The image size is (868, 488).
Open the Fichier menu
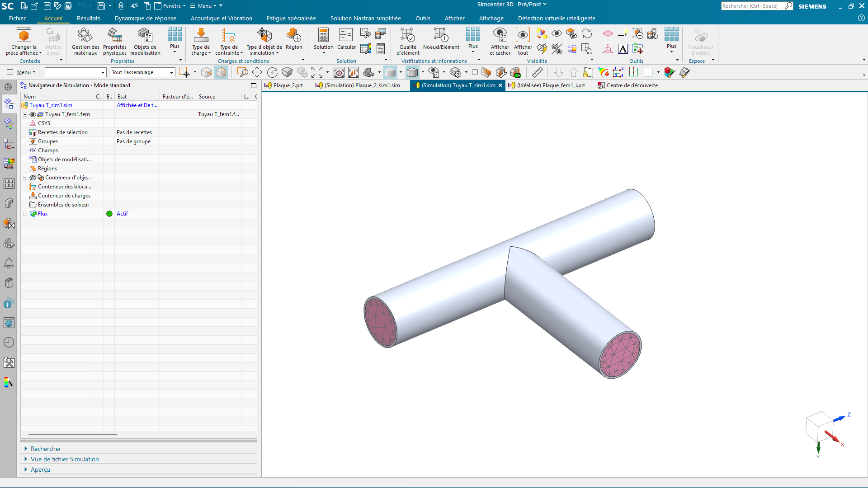pos(17,19)
